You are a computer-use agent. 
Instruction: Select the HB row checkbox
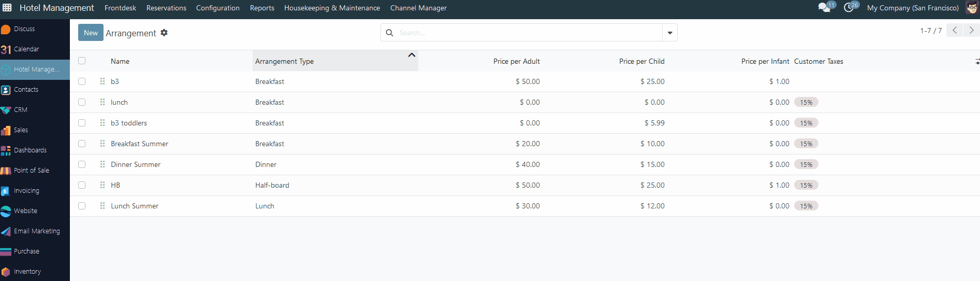tap(82, 185)
